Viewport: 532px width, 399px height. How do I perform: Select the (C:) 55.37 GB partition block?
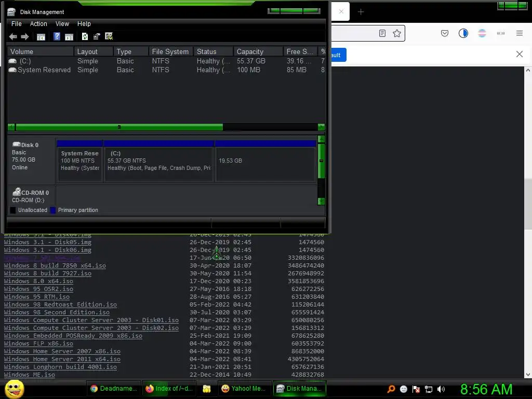click(x=159, y=161)
